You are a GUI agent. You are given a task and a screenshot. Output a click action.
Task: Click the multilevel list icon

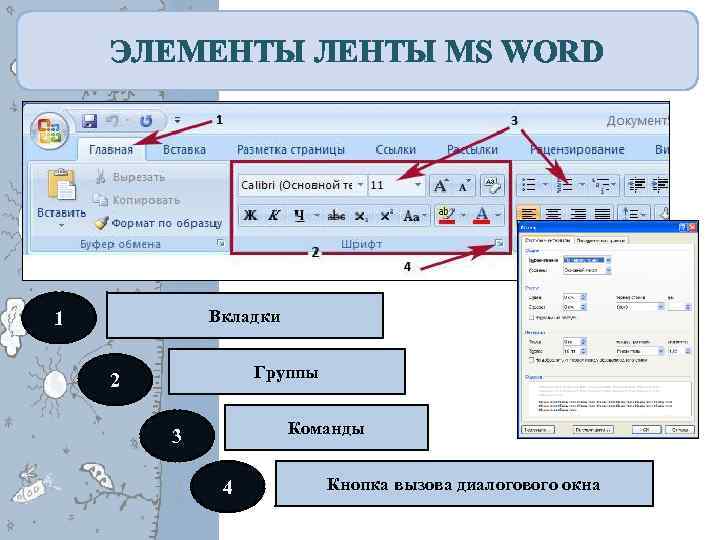pos(602,185)
